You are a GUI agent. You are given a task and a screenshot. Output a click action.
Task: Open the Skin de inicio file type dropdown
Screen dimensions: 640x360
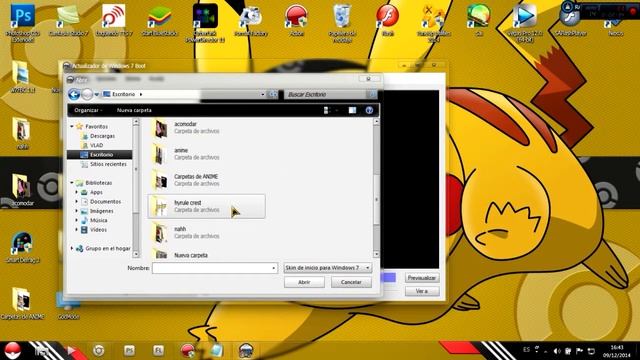(x=328, y=268)
